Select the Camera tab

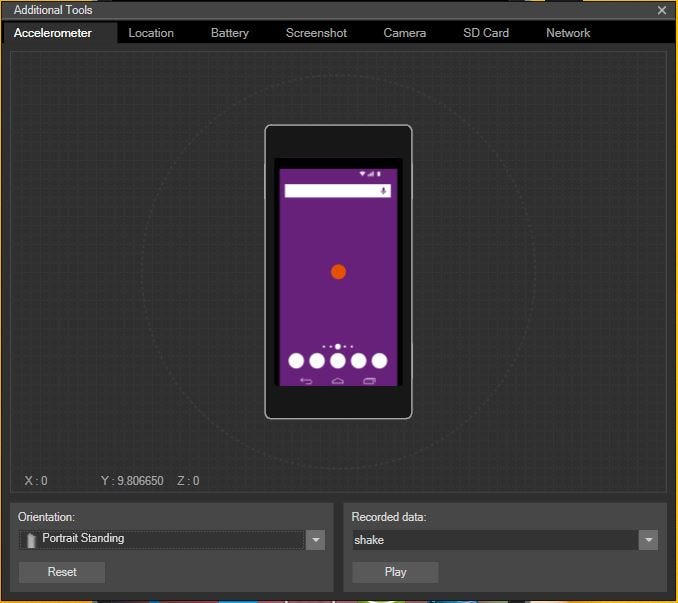coord(405,33)
